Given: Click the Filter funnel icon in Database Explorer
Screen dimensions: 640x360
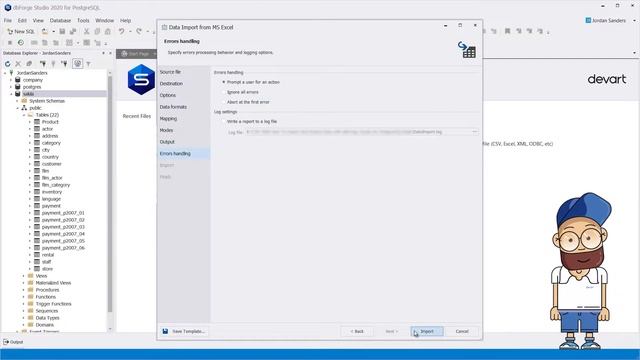Looking at the screenshot, I should click(88, 64).
